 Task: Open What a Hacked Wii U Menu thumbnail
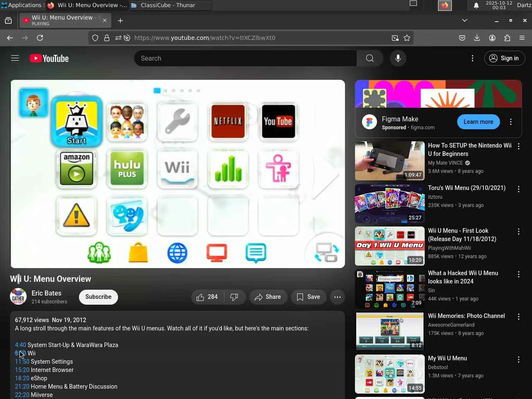[x=390, y=289]
